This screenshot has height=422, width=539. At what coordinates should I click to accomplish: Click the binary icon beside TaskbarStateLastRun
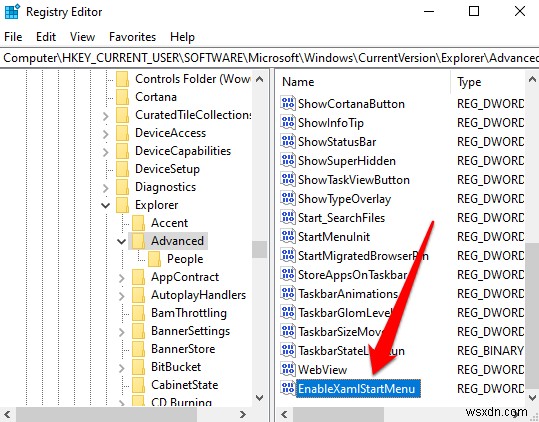pyautogui.click(x=288, y=350)
